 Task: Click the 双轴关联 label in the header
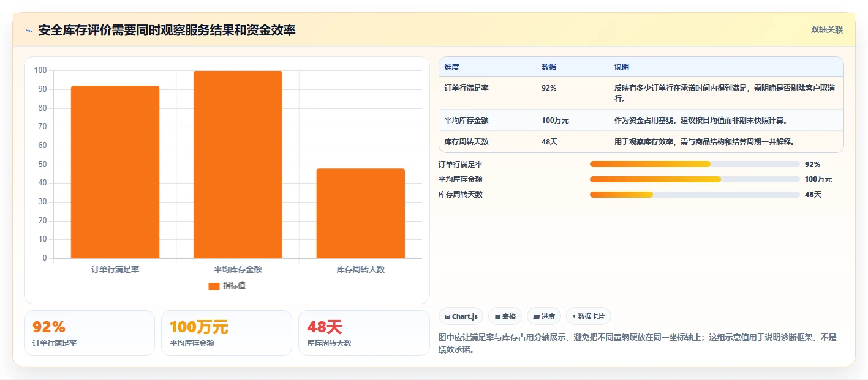tap(827, 30)
